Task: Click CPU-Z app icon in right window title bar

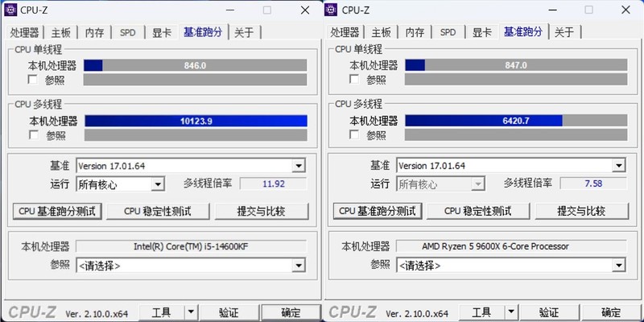Action: click(331, 10)
